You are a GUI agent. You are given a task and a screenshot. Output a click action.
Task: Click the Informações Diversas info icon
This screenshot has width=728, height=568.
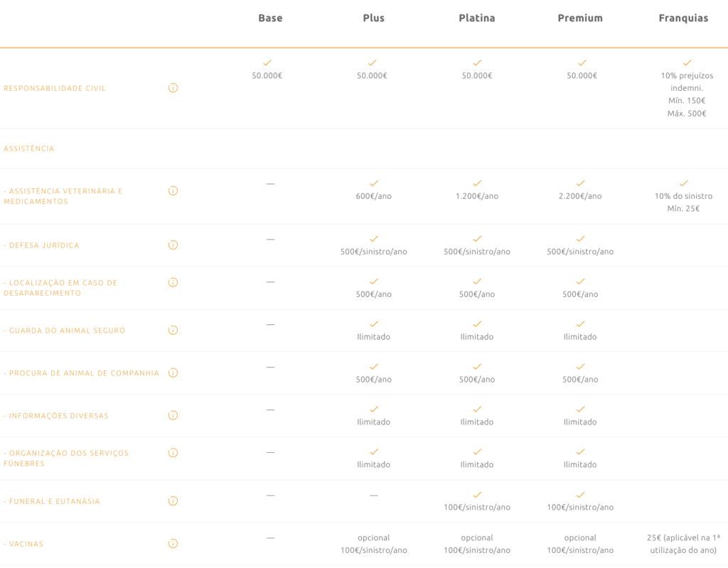[x=173, y=415]
